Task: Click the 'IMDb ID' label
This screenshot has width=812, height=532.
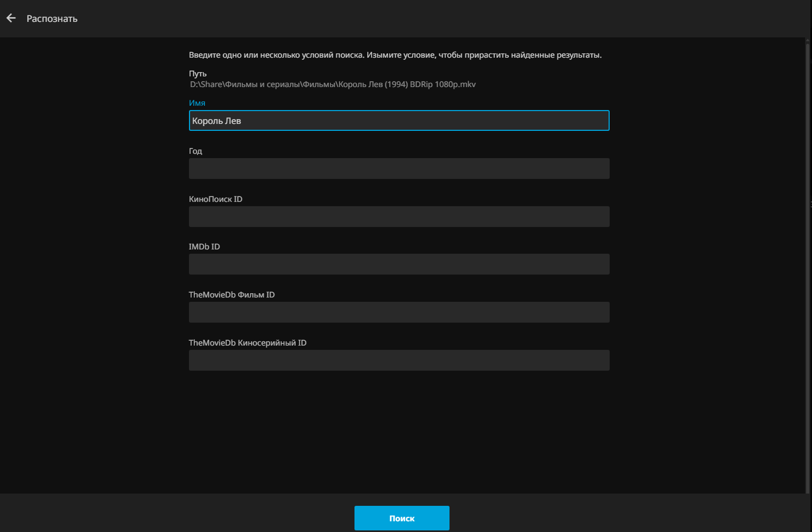Action: pyautogui.click(x=204, y=247)
